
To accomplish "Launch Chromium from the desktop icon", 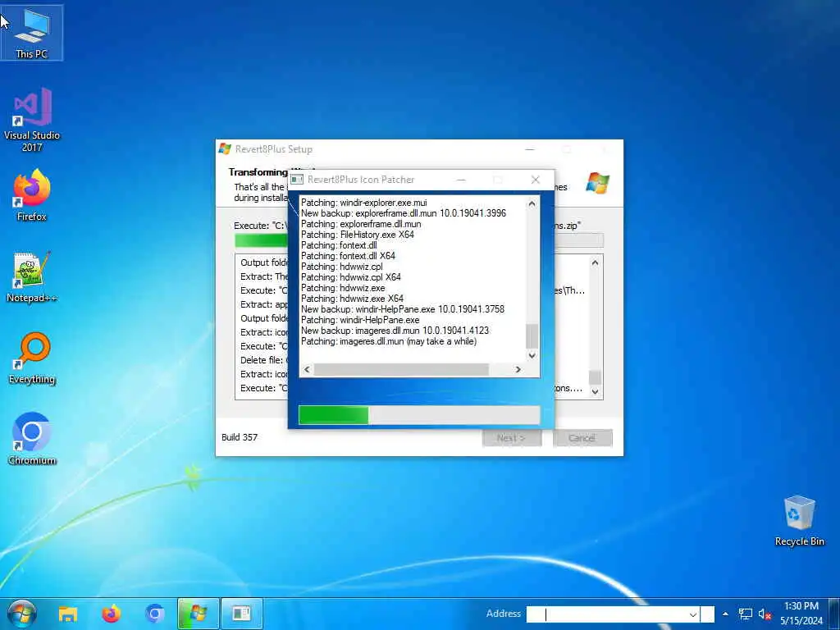I will point(32,440).
